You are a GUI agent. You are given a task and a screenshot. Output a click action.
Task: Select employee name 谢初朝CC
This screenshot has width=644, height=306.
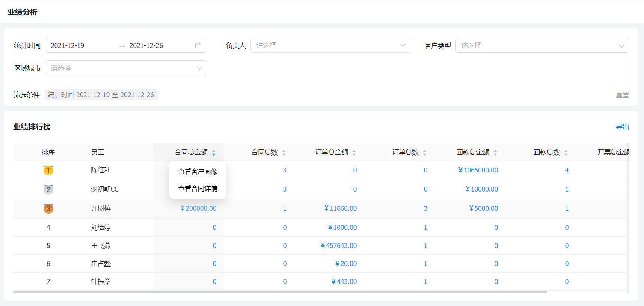click(x=105, y=189)
